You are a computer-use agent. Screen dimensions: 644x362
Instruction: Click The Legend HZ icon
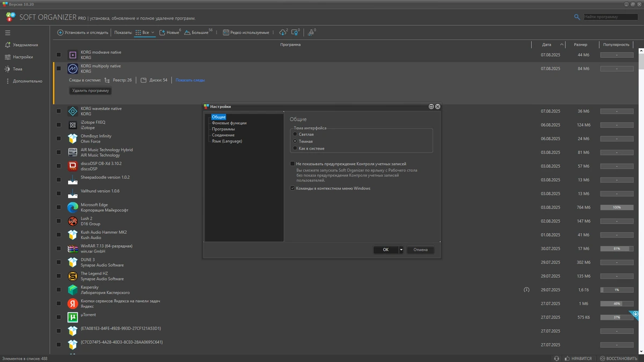(x=72, y=276)
